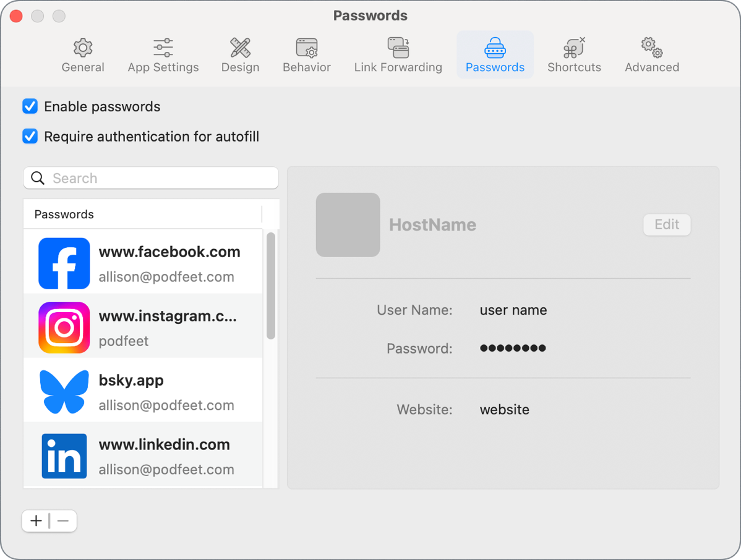Click the magnifying glass search icon
Image resolution: width=741 pixels, height=560 pixels.
(37, 178)
